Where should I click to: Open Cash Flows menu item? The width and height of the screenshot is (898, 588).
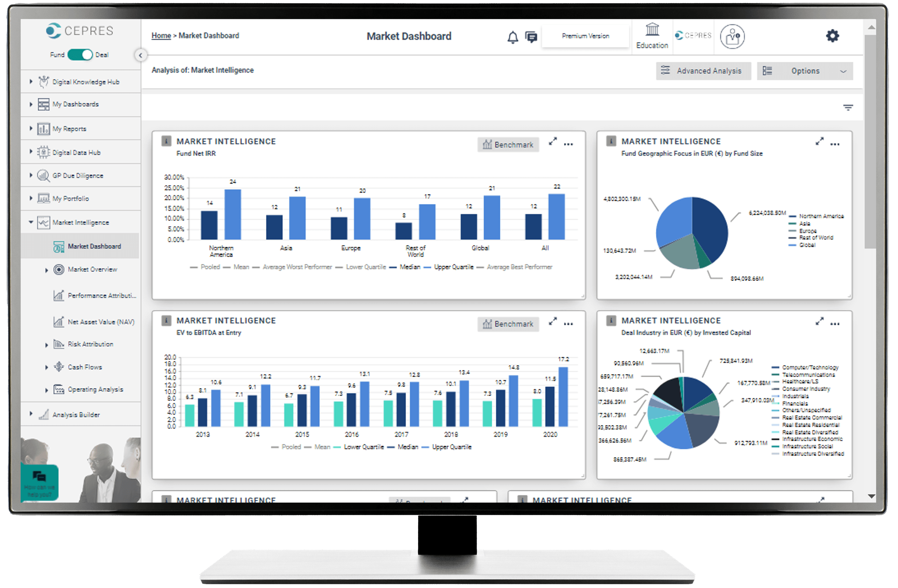pyautogui.click(x=85, y=367)
